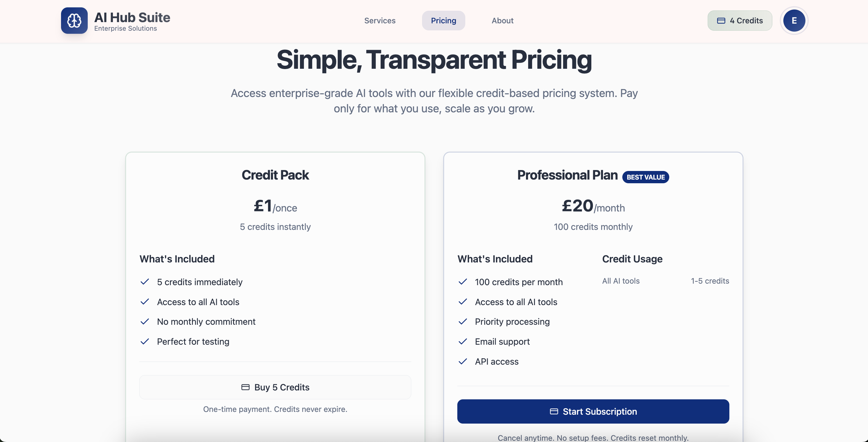This screenshot has width=868, height=442.
Task: Click the AI Hub Suite brain logo
Action: coord(74,21)
